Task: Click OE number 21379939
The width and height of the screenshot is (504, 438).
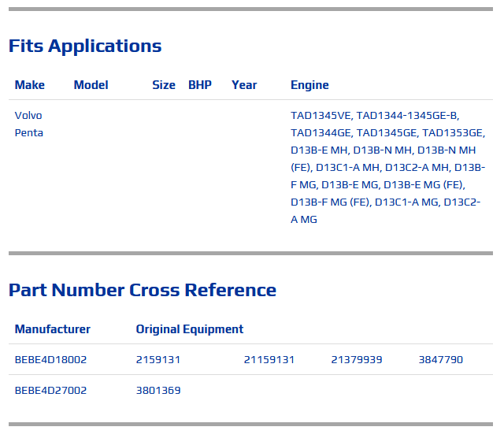Action: [x=357, y=359]
